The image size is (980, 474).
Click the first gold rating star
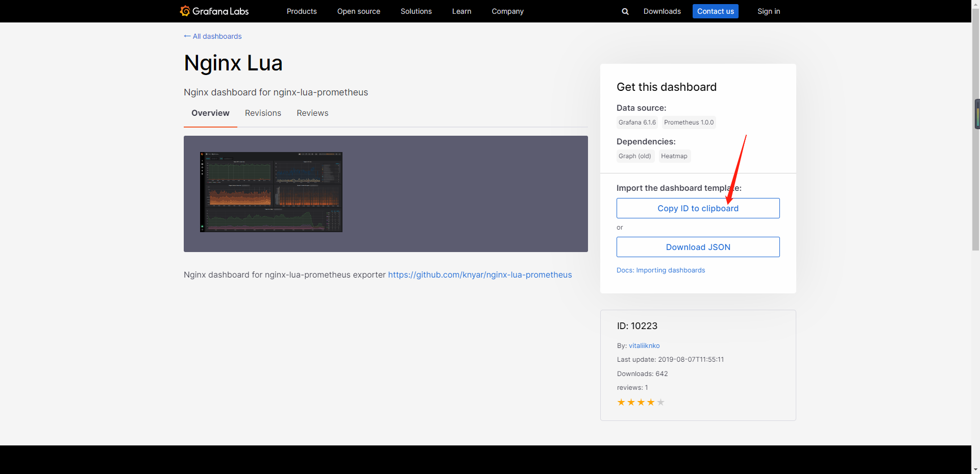click(621, 402)
